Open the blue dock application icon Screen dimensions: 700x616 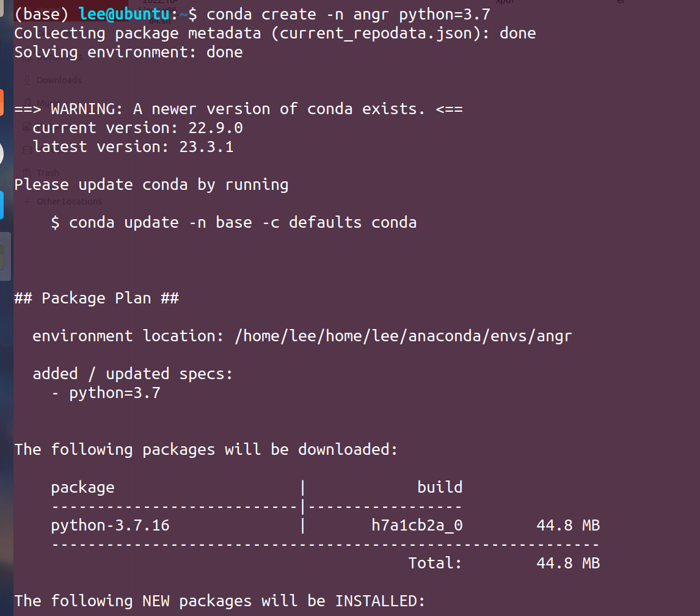point(2,205)
